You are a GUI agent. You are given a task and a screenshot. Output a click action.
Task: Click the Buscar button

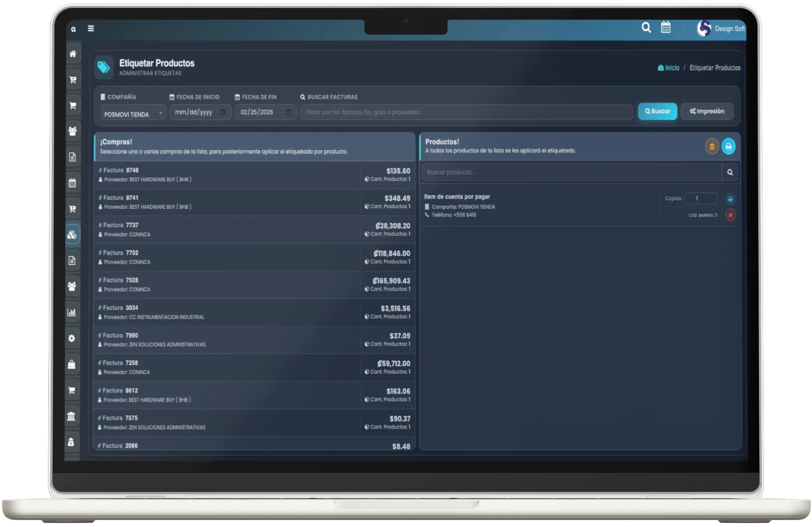[x=657, y=112]
